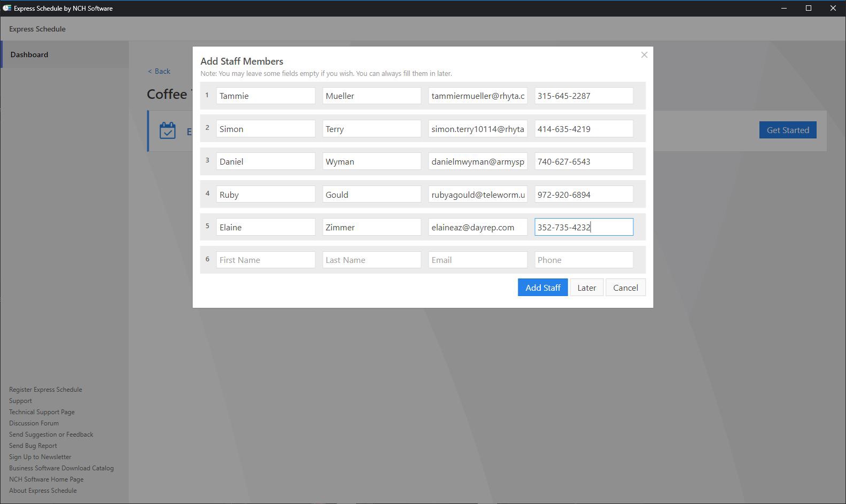Focus the empty Email field in row 6
The width and height of the screenshot is (846, 504).
(x=478, y=260)
